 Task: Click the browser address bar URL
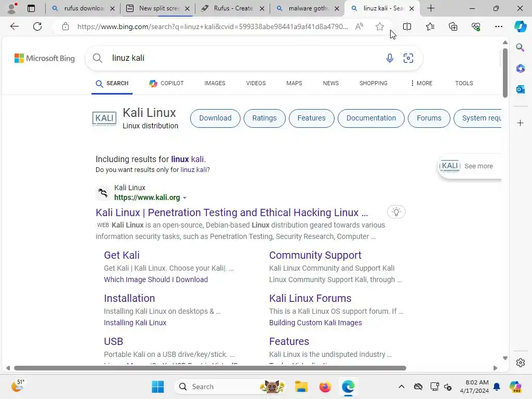pyautogui.click(x=212, y=26)
